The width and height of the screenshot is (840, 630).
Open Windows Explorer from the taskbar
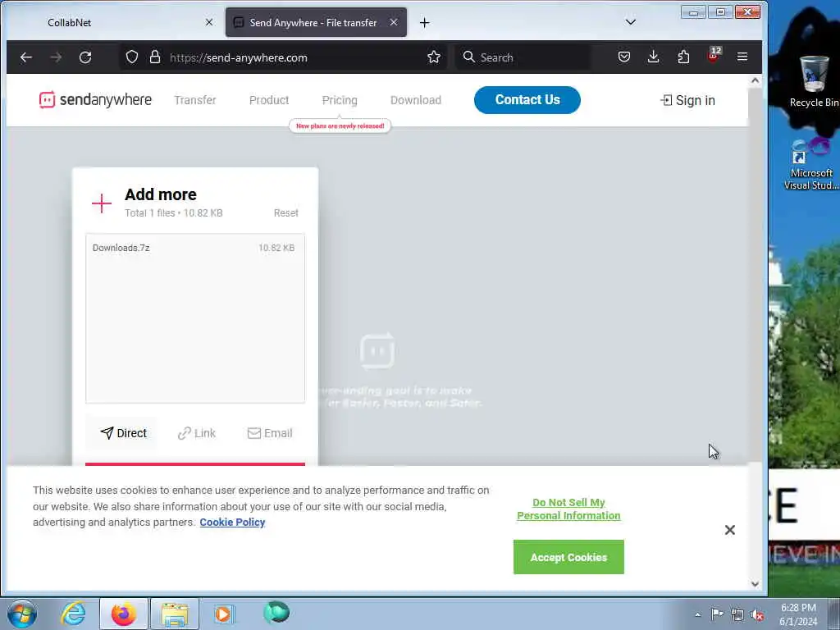tap(175, 614)
